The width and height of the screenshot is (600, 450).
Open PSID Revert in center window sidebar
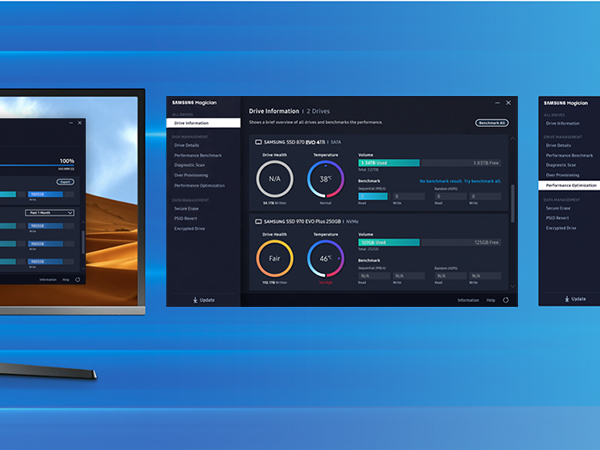click(186, 218)
